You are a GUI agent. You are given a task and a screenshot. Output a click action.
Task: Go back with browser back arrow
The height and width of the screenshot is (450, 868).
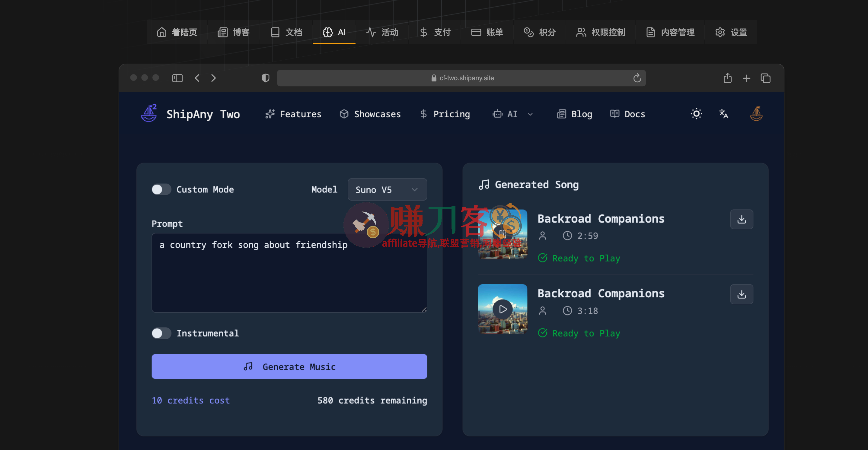[197, 78]
